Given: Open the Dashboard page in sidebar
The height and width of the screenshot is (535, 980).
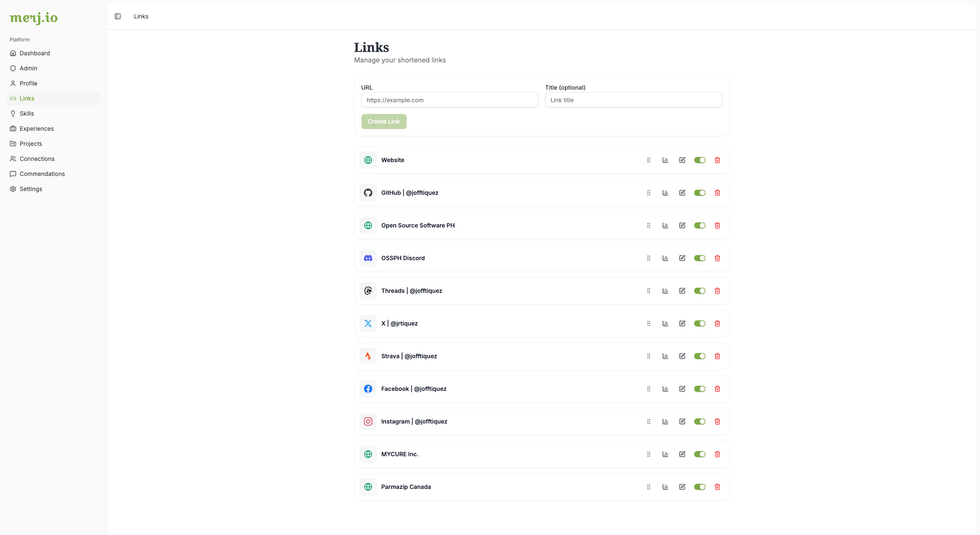Looking at the screenshot, I should (x=35, y=53).
